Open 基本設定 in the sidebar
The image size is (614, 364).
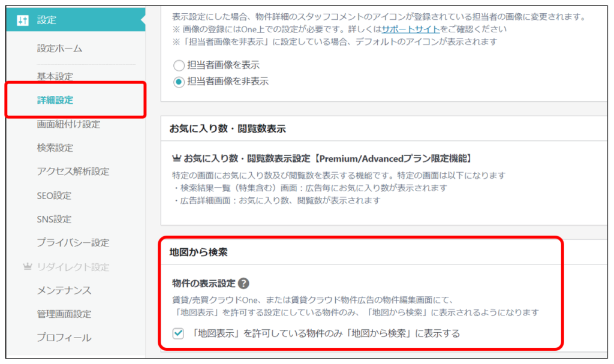[55, 77]
